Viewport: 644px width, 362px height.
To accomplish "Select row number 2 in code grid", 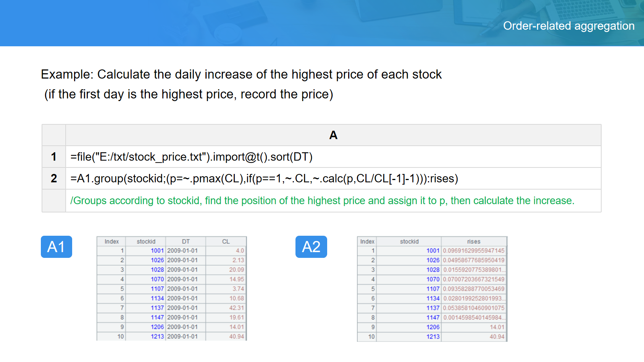I will tap(54, 179).
